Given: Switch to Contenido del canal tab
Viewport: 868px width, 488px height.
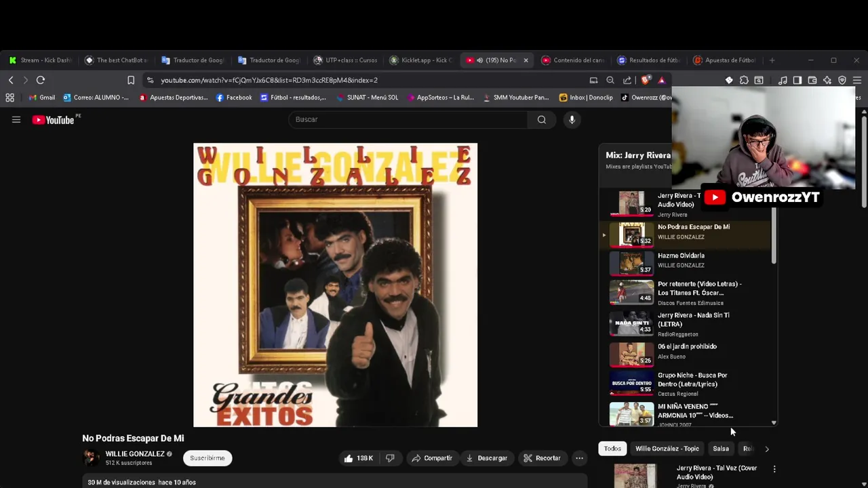Looking at the screenshot, I should click(573, 60).
